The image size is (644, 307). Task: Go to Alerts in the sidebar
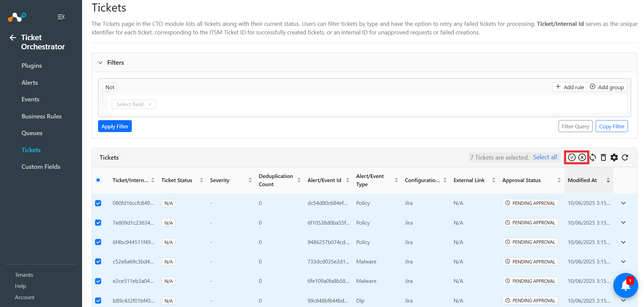pyautogui.click(x=30, y=83)
